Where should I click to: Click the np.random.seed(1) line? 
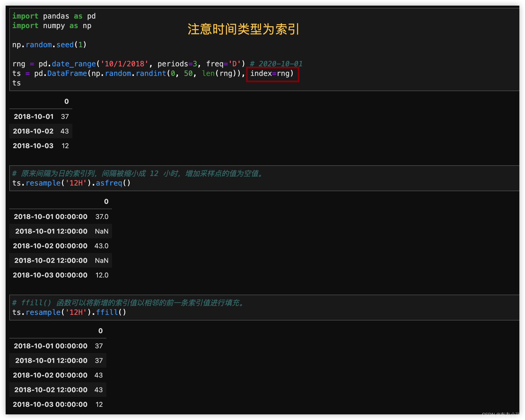[x=49, y=45]
